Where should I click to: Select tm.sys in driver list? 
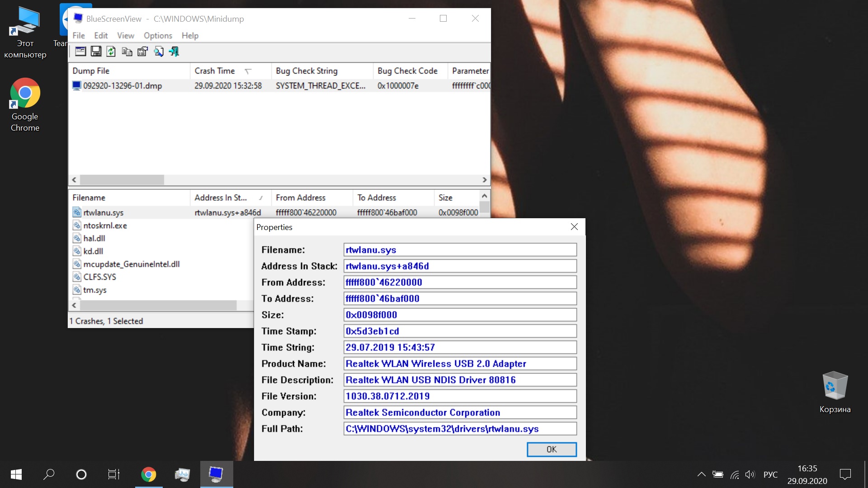click(95, 290)
